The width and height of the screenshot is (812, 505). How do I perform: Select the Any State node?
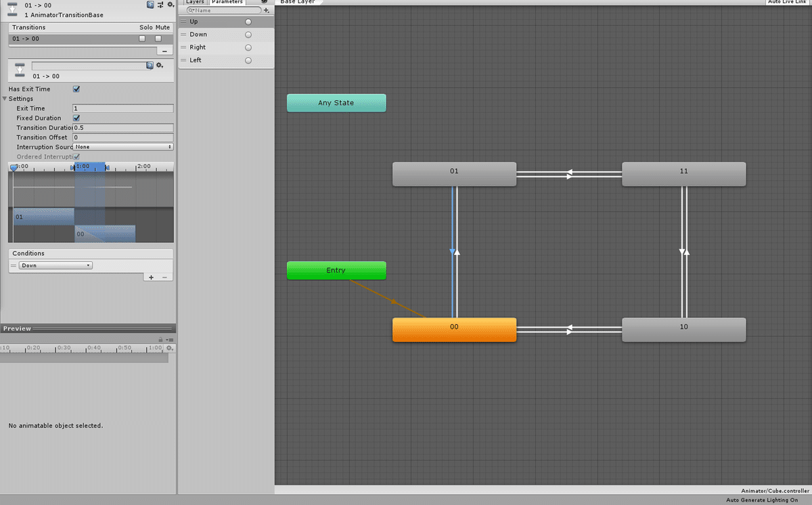(336, 103)
